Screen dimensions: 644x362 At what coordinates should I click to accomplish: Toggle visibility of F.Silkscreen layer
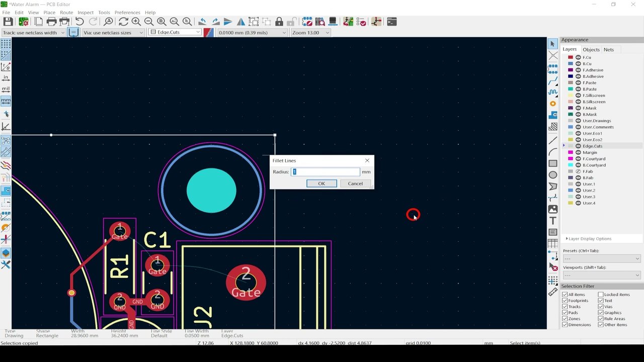click(578, 96)
